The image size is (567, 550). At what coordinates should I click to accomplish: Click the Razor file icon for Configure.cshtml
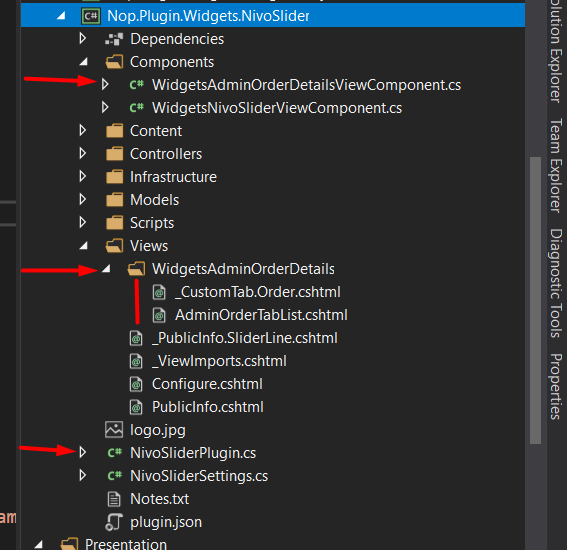(136, 384)
